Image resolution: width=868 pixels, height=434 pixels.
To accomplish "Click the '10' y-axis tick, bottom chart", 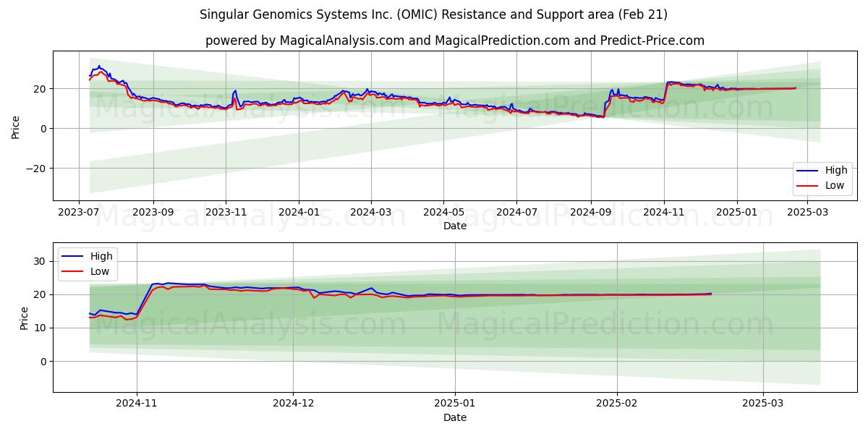I will (x=40, y=328).
